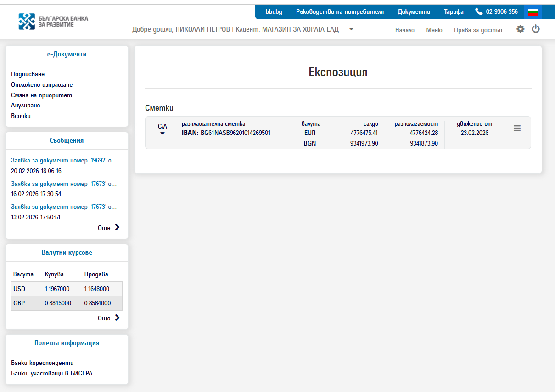Screen dimensions: 555x392
Task: Select the USD exchange rate row
Action: point(67,289)
